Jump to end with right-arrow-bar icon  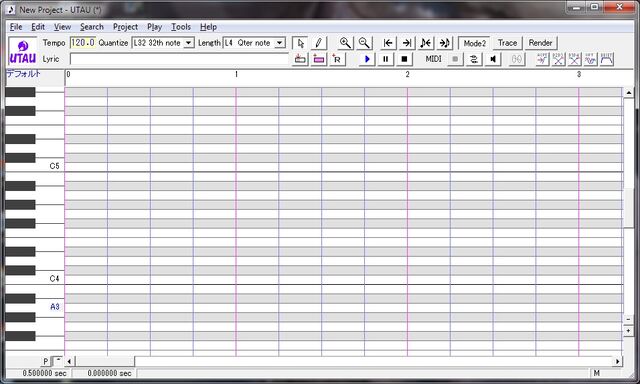pos(407,43)
